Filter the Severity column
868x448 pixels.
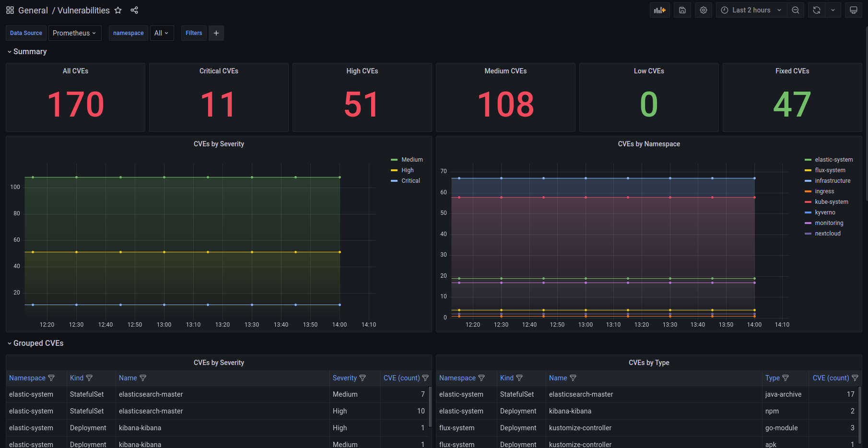point(363,378)
